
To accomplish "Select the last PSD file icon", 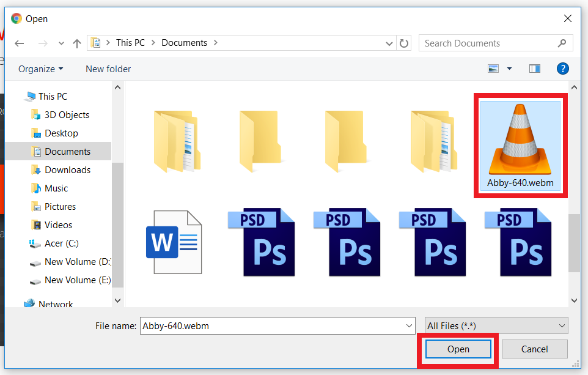I will (518, 242).
